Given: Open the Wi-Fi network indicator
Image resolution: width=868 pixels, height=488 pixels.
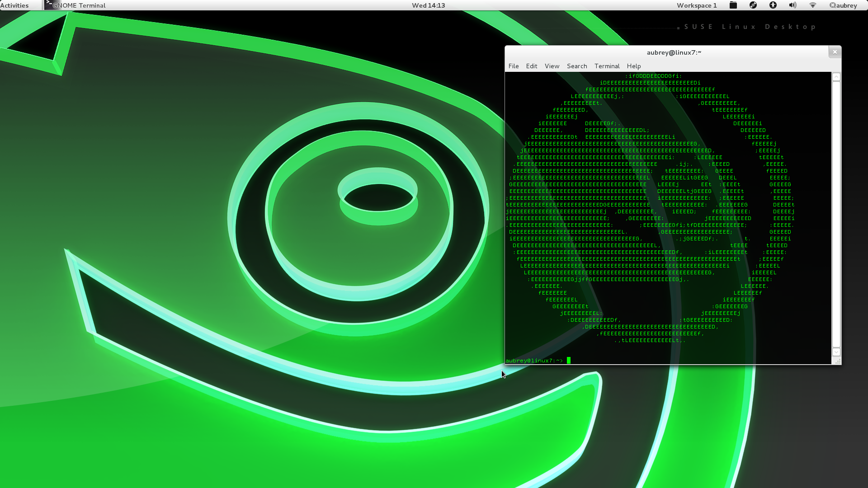Looking at the screenshot, I should 812,5.
